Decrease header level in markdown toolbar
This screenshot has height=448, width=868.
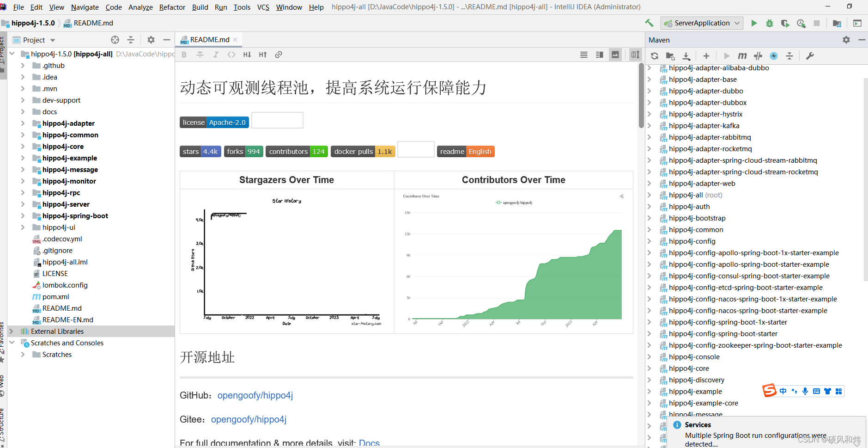coord(247,55)
